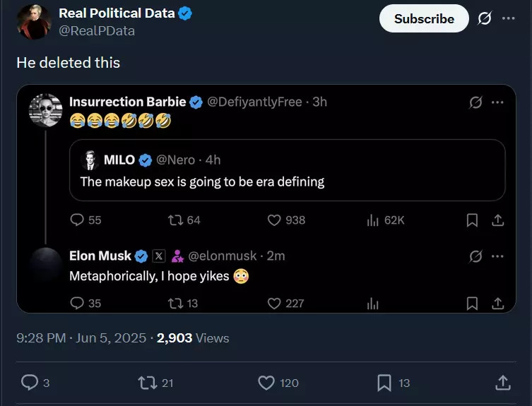
Task: Open the Grok icon beside Subscribe
Action: [x=484, y=19]
